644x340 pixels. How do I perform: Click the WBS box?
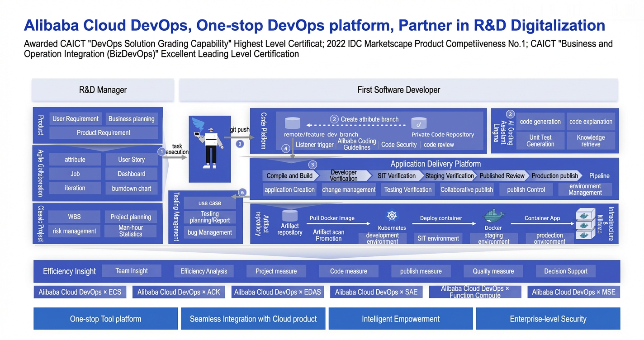[75, 217]
